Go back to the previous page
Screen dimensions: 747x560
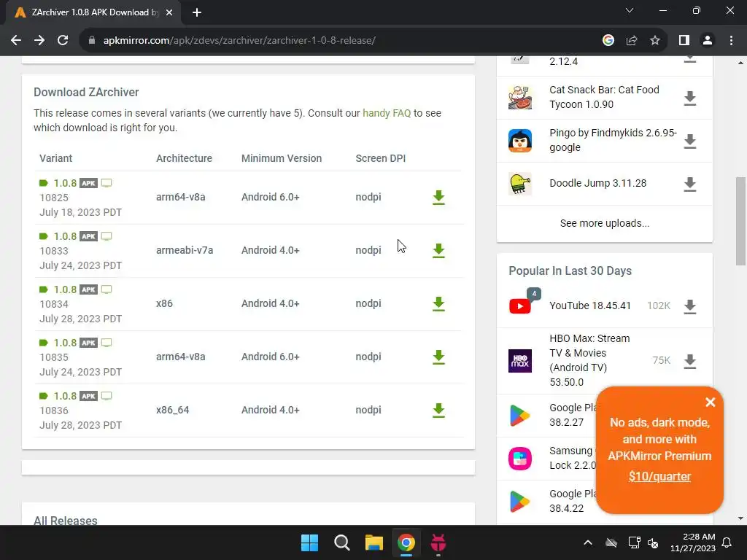tap(16, 41)
